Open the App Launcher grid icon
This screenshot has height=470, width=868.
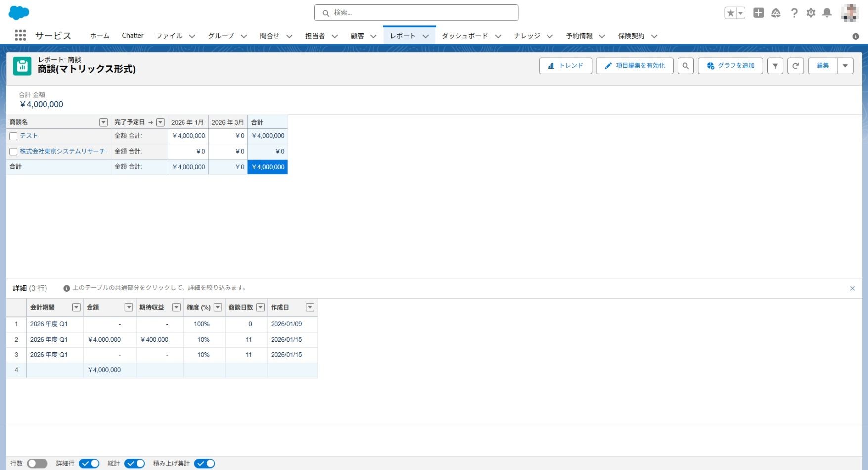[x=20, y=35]
